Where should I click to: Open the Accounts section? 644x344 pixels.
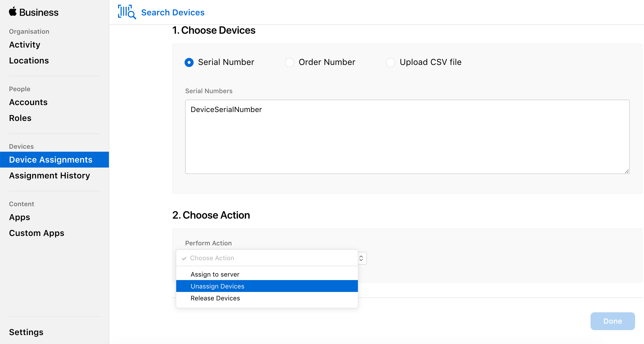coord(28,102)
